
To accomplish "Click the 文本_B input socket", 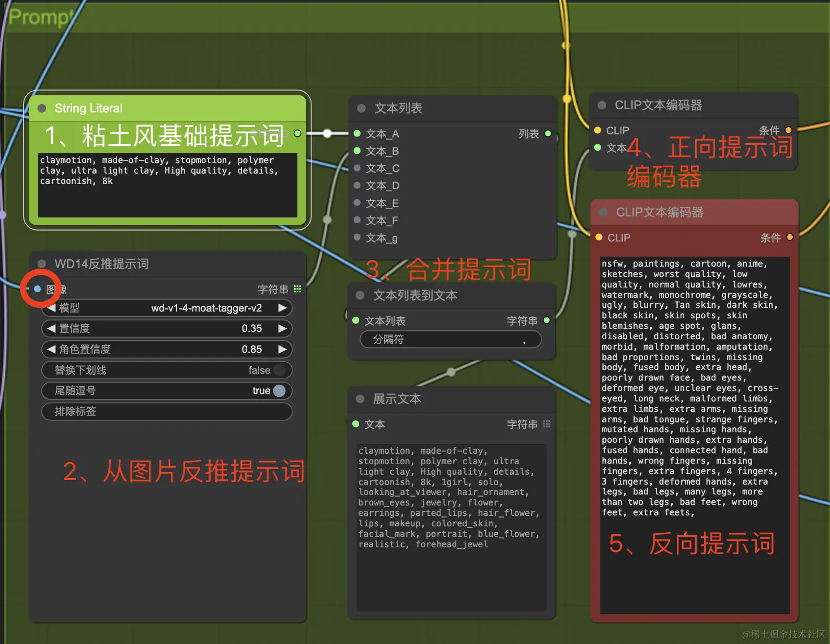I will tap(357, 151).
